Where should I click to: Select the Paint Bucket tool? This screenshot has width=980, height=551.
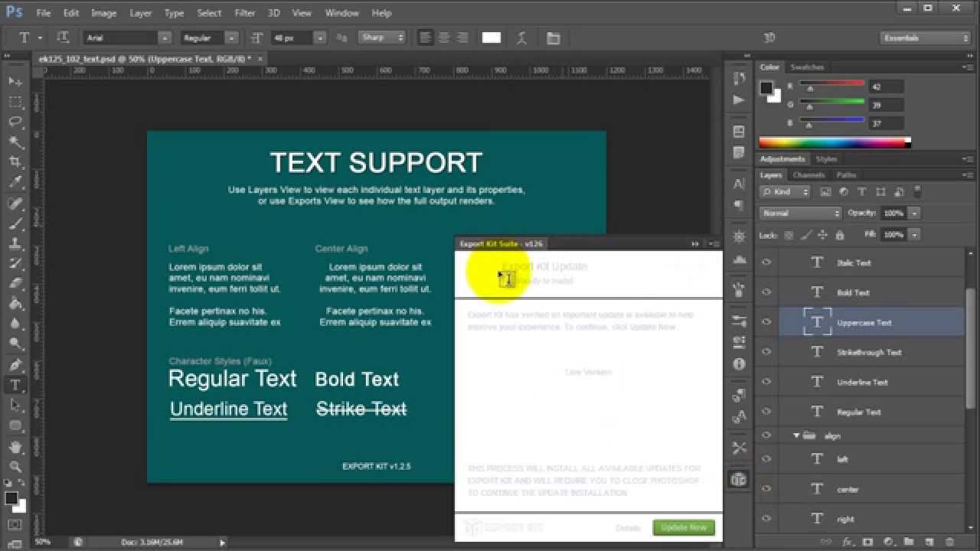coord(15,303)
